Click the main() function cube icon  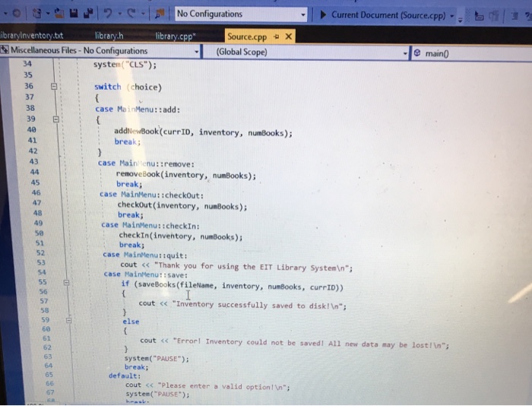(417, 53)
